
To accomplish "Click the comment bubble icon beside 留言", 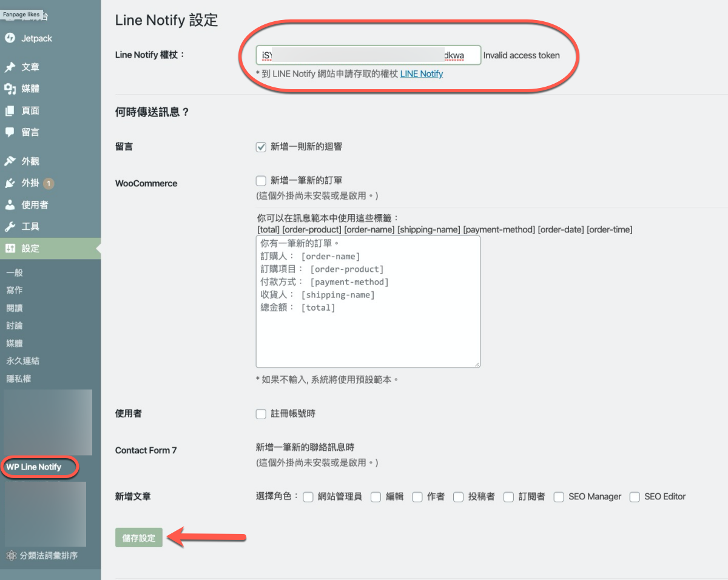I will (10, 132).
